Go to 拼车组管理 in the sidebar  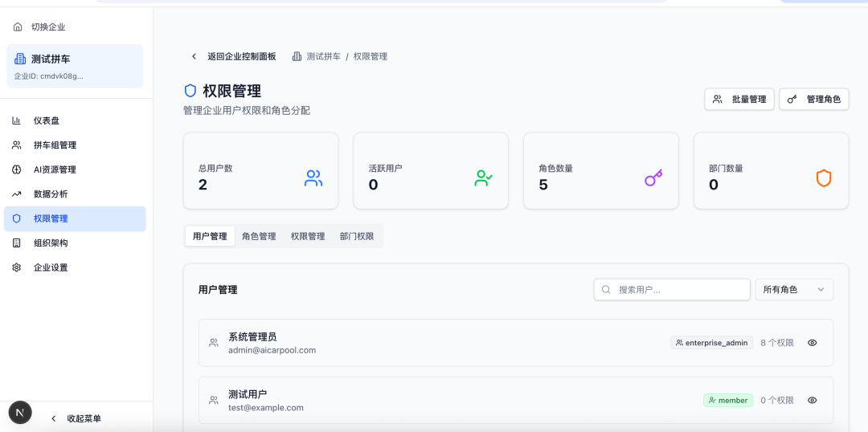pos(75,145)
